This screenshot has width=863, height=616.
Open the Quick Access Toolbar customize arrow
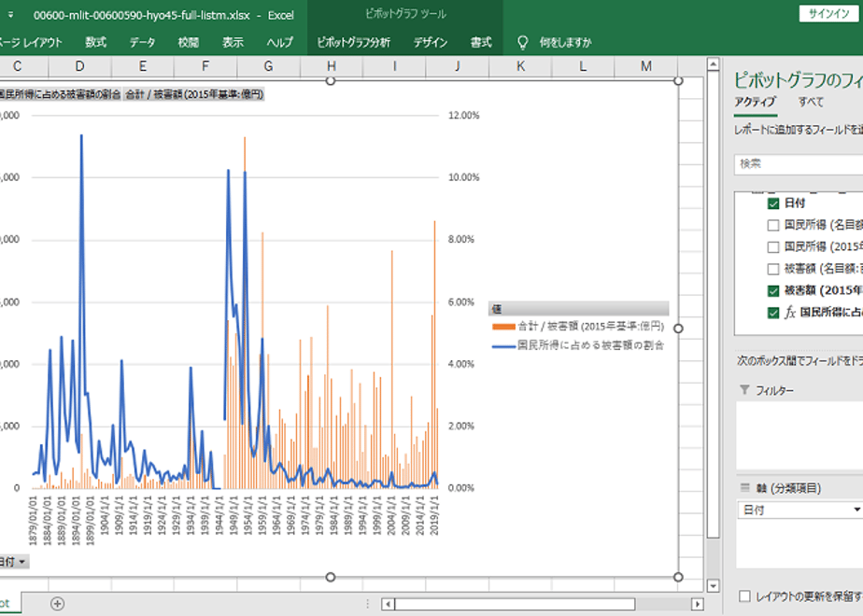tap(10, 15)
